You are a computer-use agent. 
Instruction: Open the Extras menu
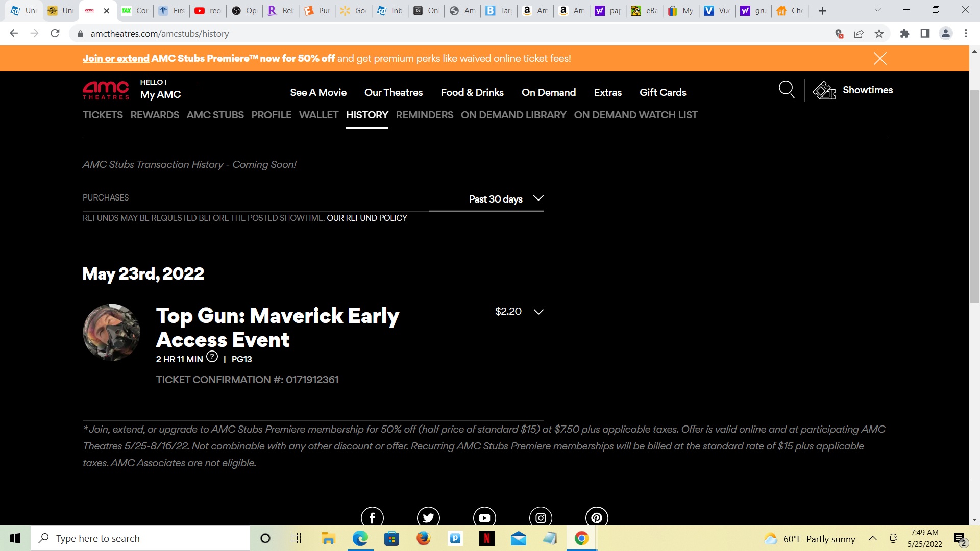(x=607, y=92)
